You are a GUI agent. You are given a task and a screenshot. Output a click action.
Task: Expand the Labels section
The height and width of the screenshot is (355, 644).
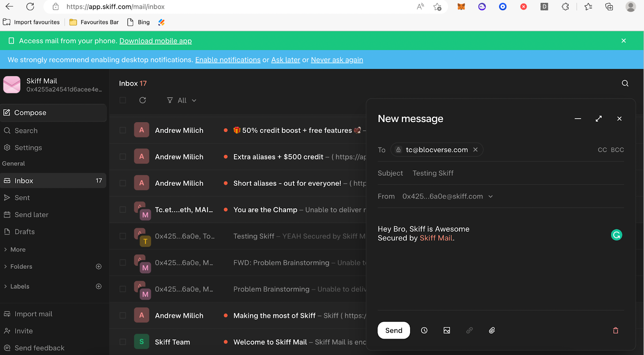pyautogui.click(x=17, y=286)
